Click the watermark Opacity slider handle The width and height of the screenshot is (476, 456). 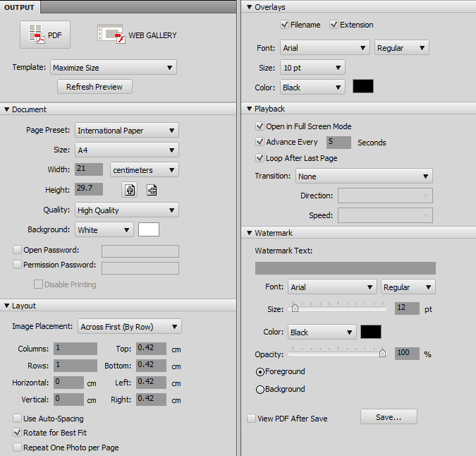pyautogui.click(x=382, y=353)
